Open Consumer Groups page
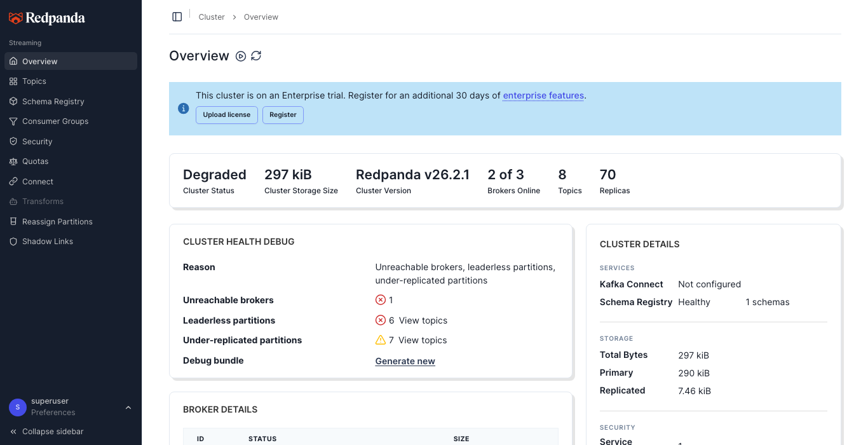 [x=71, y=121]
